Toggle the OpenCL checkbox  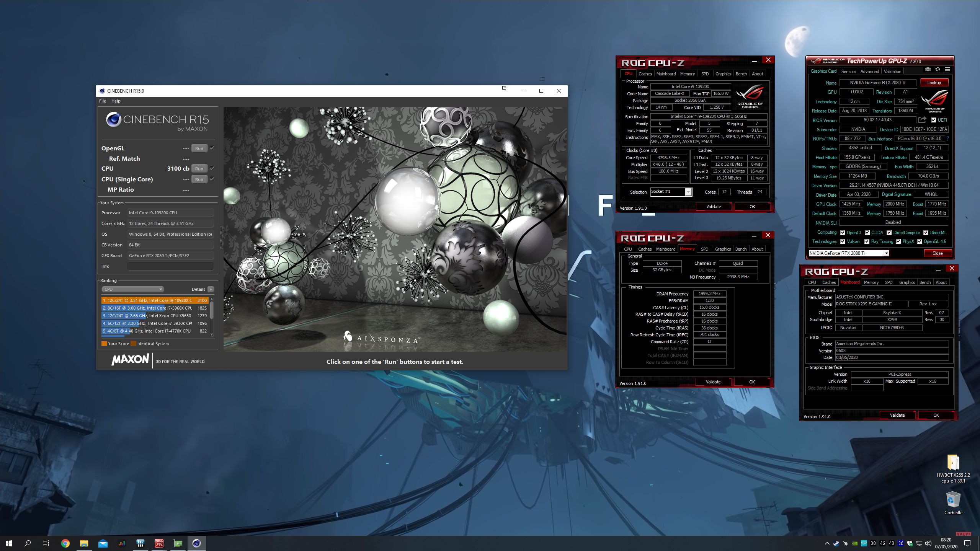point(843,233)
